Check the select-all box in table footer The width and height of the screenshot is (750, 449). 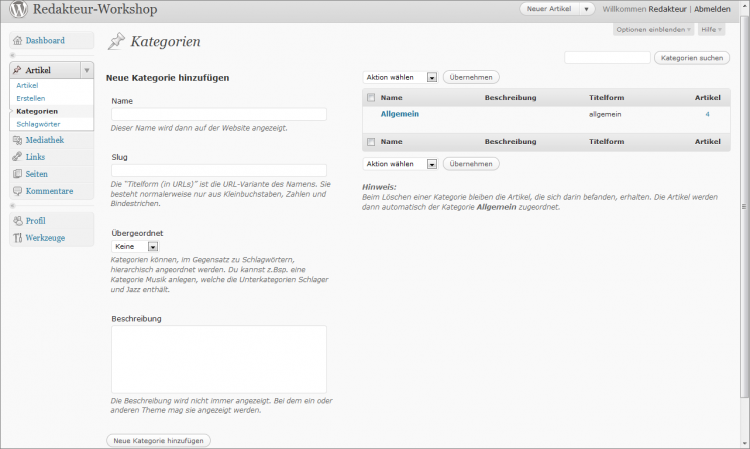point(371,142)
